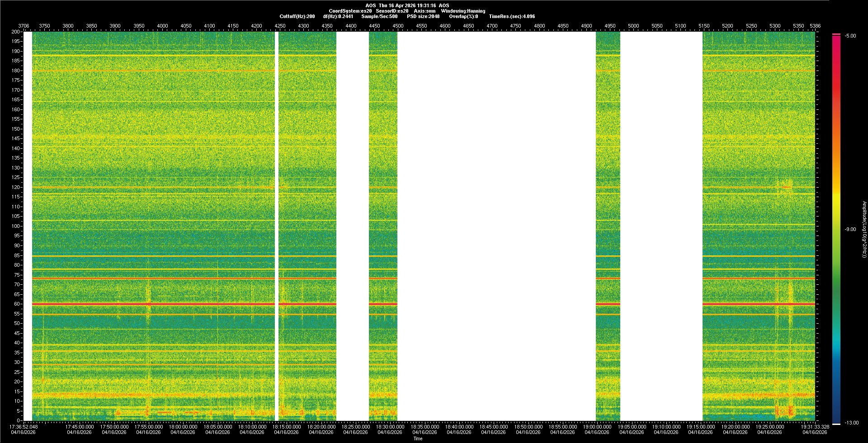Viewport: 868px width, 443px height.
Task: Click the TimeRes.(sec):4.096 header parameter
Action: point(512,16)
